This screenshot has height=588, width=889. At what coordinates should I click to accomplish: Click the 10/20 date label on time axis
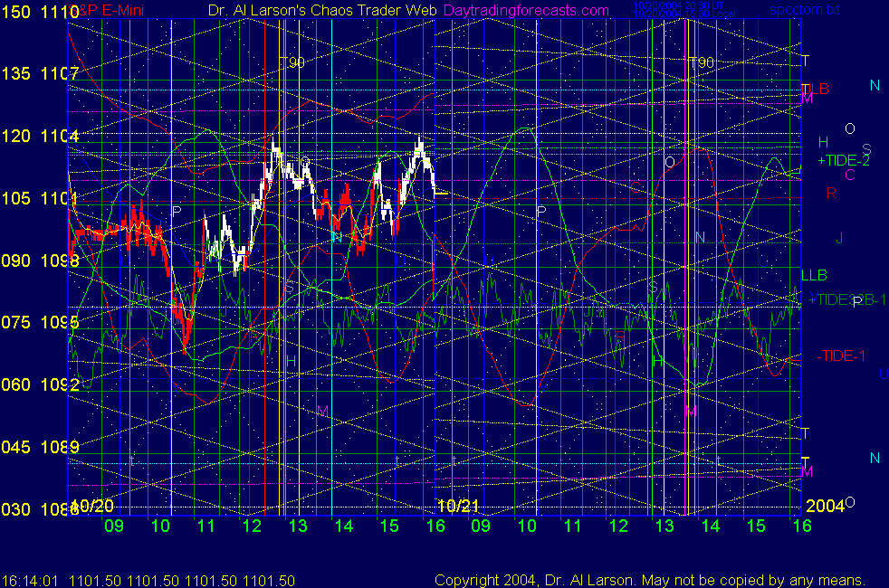(92, 505)
